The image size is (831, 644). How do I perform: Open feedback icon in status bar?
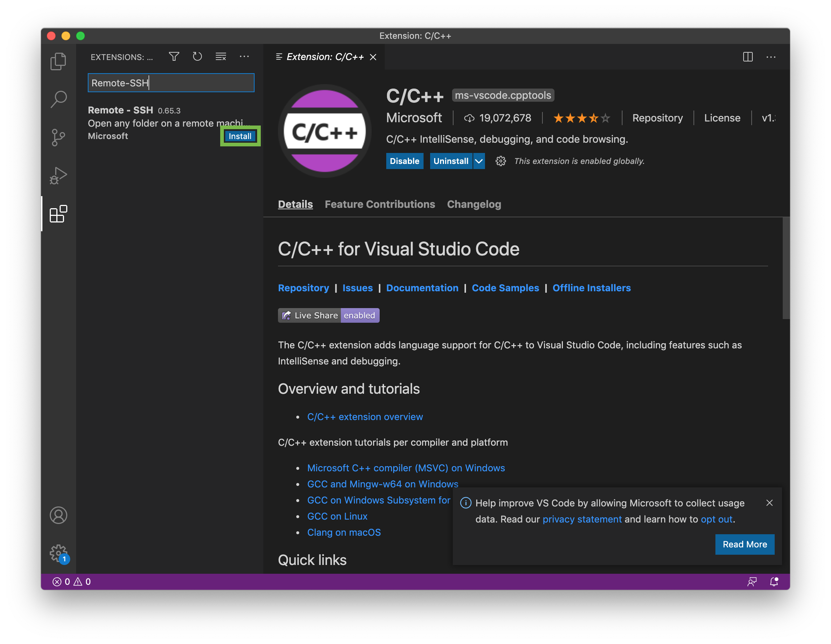click(x=752, y=581)
